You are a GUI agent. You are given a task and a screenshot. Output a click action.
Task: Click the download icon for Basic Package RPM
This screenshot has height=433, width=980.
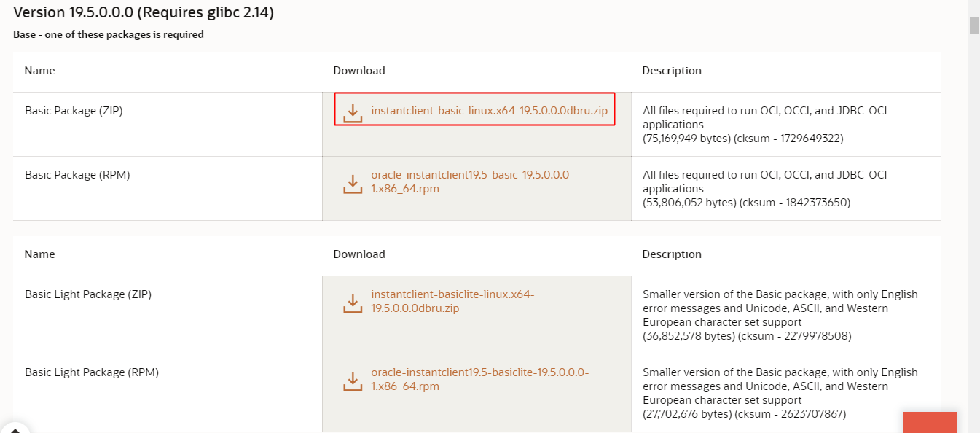[353, 184]
